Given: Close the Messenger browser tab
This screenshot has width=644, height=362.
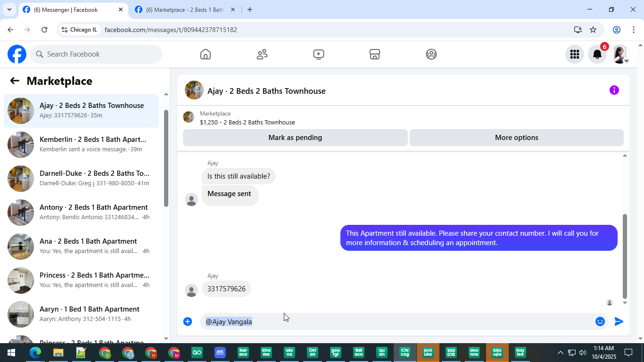Looking at the screenshot, I should (x=121, y=10).
